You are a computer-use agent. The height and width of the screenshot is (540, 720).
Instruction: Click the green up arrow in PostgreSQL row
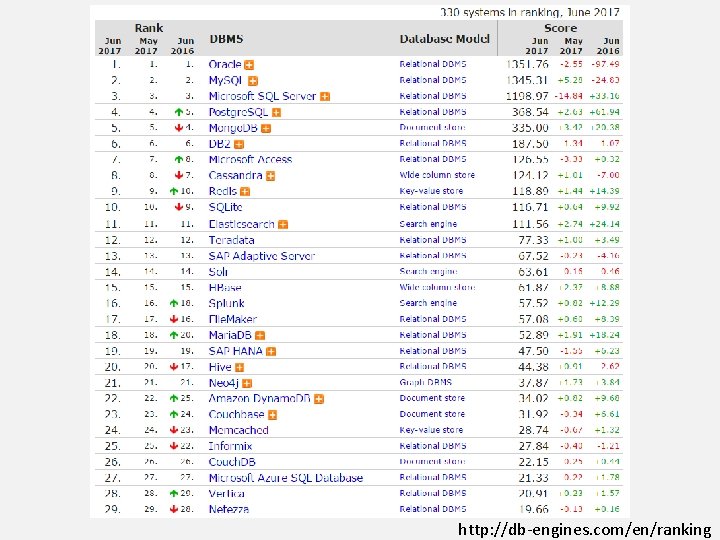(x=179, y=112)
